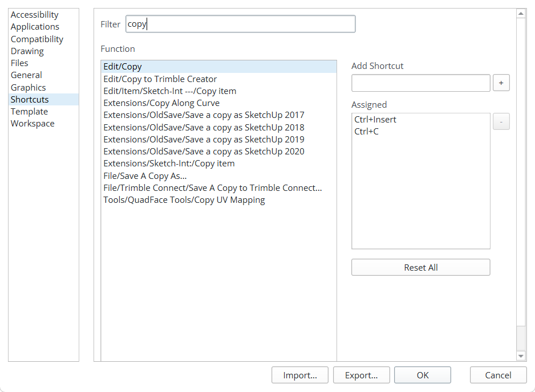
Task: Click the plus button to add shortcut
Action: coord(501,83)
